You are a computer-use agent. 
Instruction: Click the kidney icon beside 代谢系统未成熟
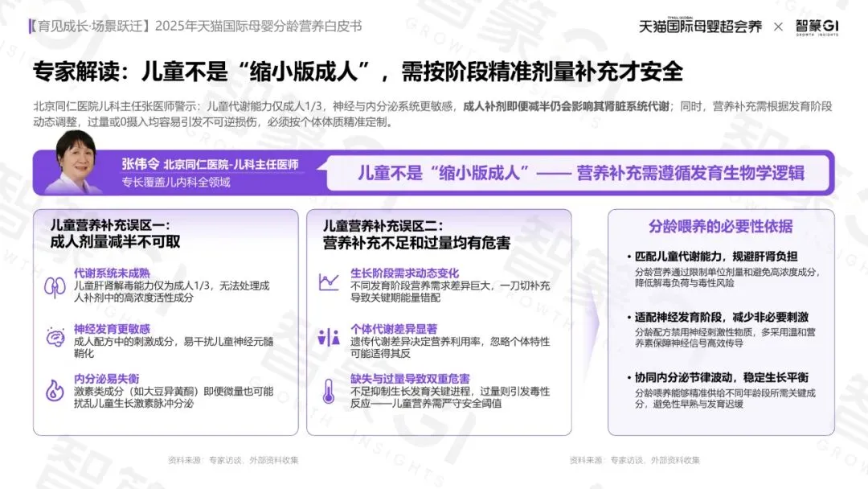[55, 287]
